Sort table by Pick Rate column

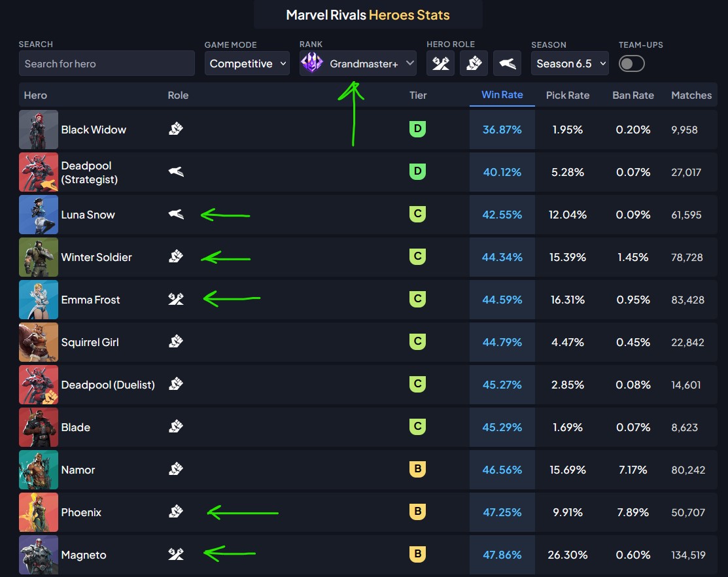[x=567, y=95]
